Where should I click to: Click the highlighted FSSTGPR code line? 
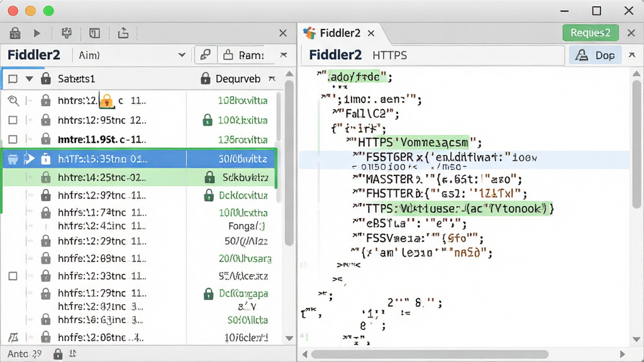464,158
